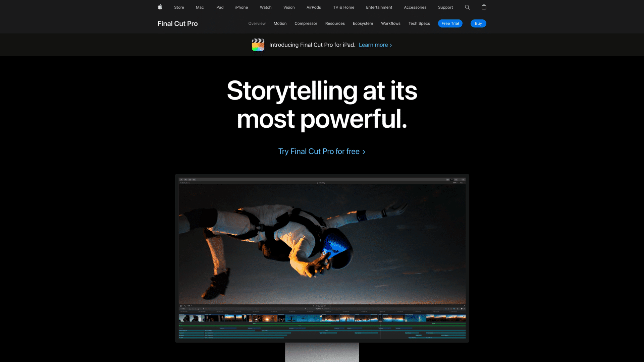Viewport: 644px width, 362px height.
Task: Open the Accessories menu item
Action: pyautogui.click(x=415, y=7)
